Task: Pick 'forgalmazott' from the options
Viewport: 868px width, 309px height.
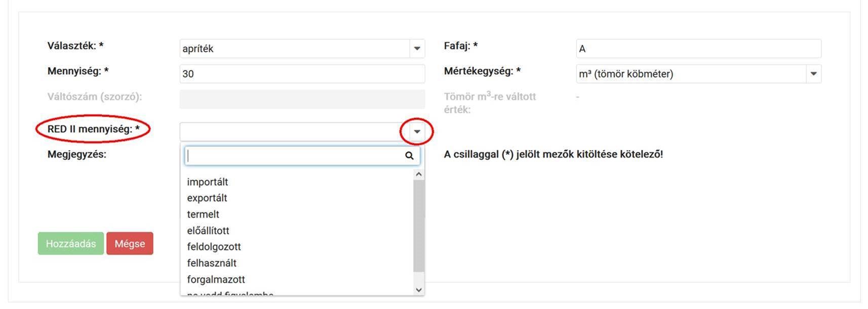Action: (216, 279)
